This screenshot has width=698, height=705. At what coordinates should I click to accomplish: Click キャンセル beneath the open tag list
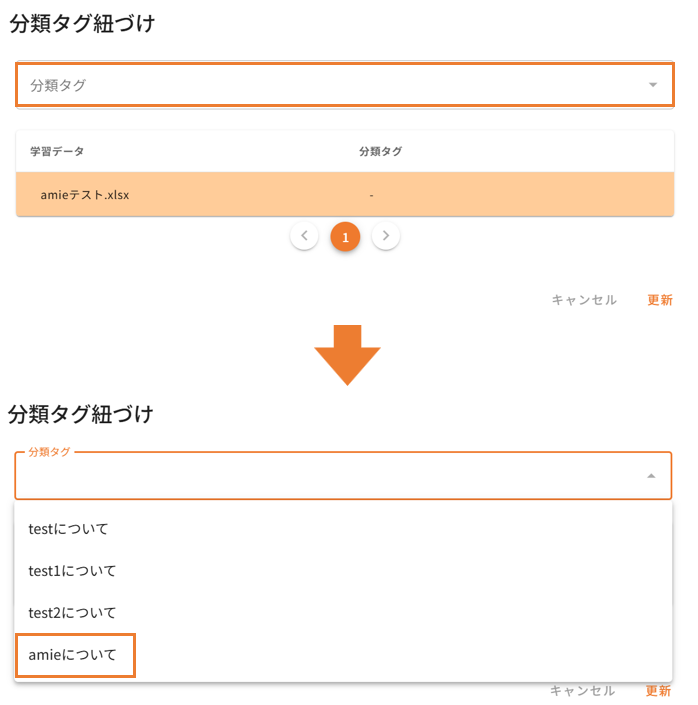[x=582, y=690]
